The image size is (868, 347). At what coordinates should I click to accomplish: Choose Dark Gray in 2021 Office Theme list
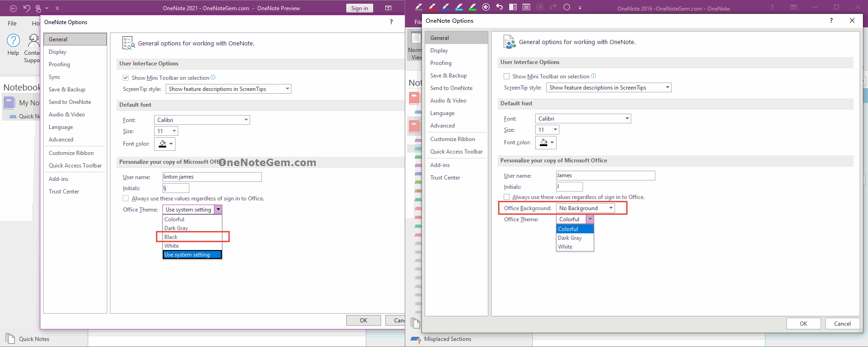click(x=192, y=228)
